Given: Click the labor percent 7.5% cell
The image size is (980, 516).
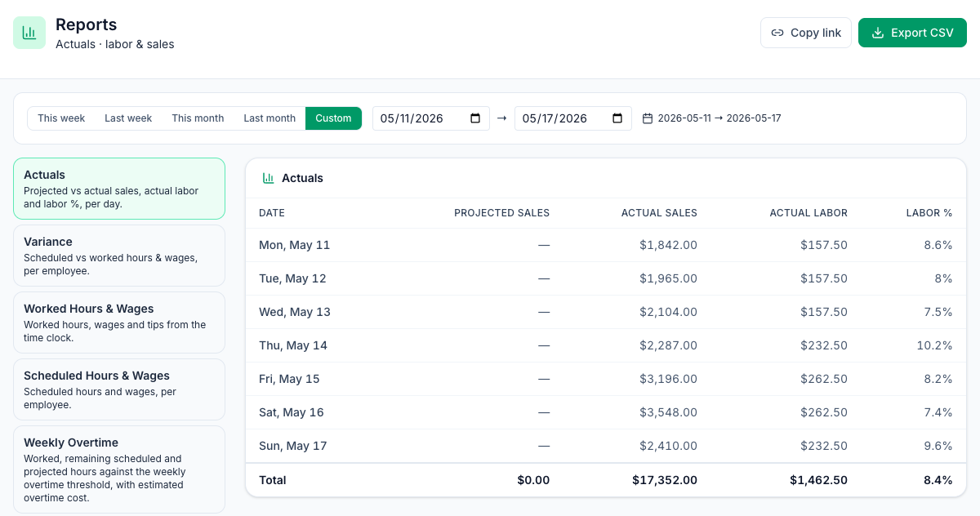Looking at the screenshot, I should click(938, 312).
